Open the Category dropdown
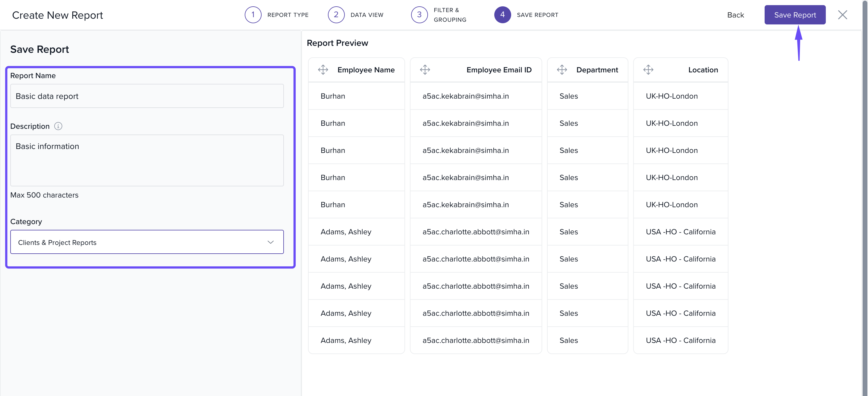This screenshot has width=868, height=396. (146, 242)
